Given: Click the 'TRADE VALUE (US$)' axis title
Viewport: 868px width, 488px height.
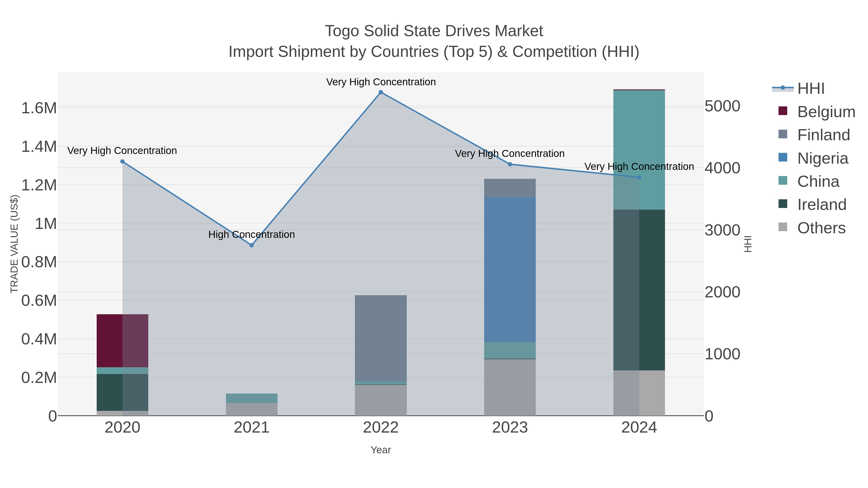Looking at the screenshot, I should (x=14, y=244).
